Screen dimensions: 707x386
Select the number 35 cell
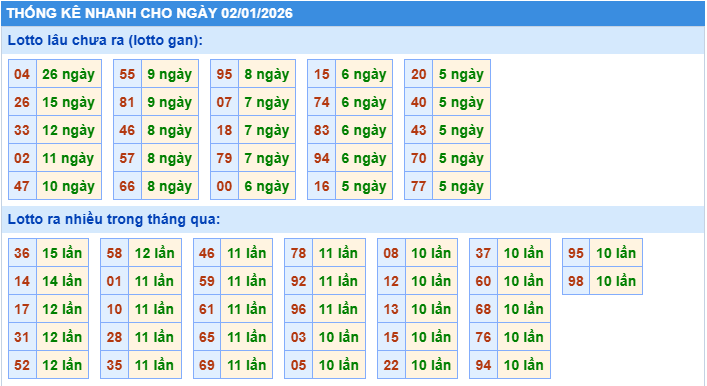115,365
